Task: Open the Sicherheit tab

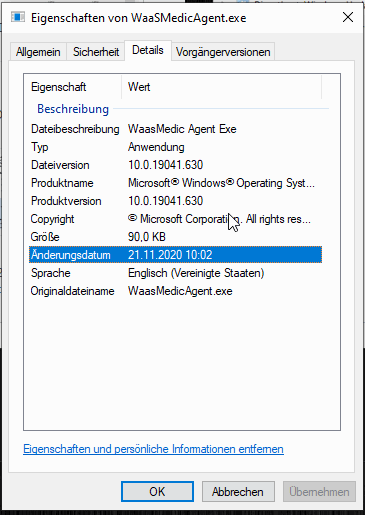Action: click(96, 52)
